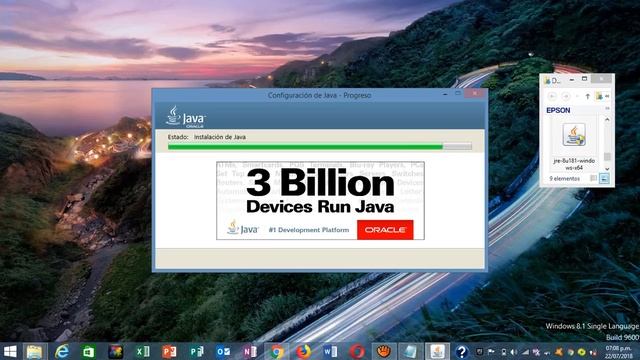Image resolution: width=640 pixels, height=360 pixels.
Task: Click the Java logo in installer header
Action: (x=186, y=117)
